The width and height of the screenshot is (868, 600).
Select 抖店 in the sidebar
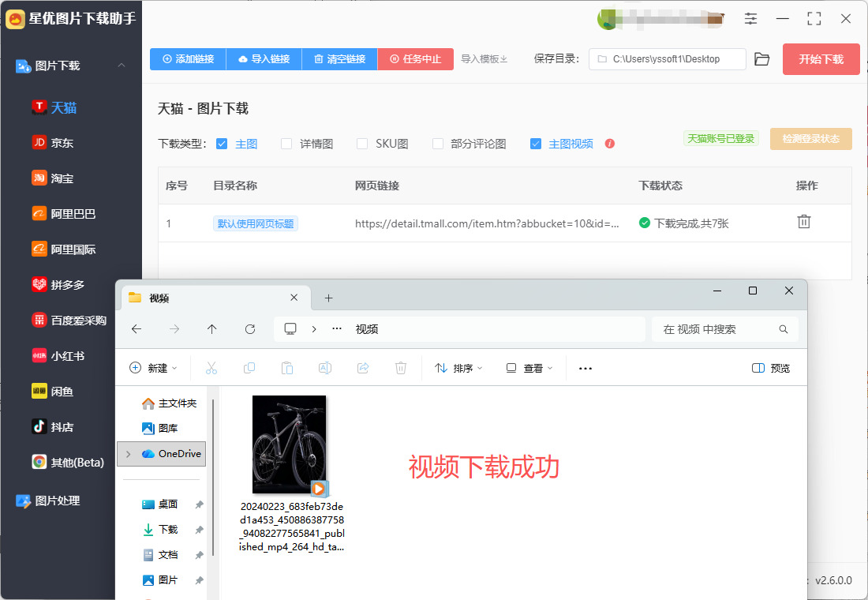click(x=53, y=426)
